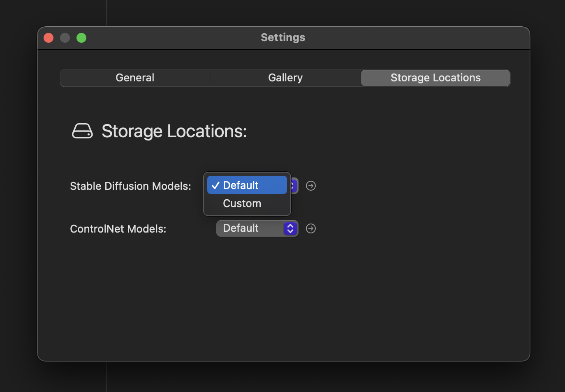The image size is (565, 392).
Task: Select the Storage Locations tab
Action: (x=435, y=78)
